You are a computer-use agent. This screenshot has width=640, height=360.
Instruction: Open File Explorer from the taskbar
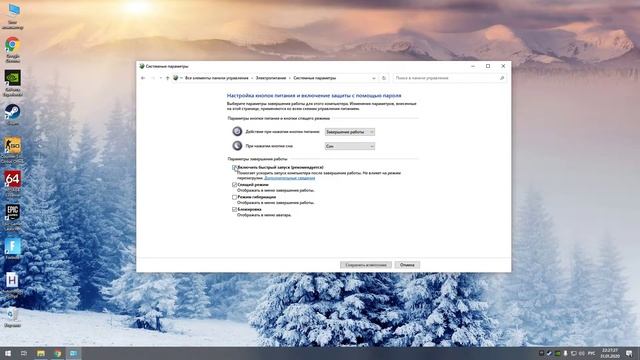coord(41,353)
